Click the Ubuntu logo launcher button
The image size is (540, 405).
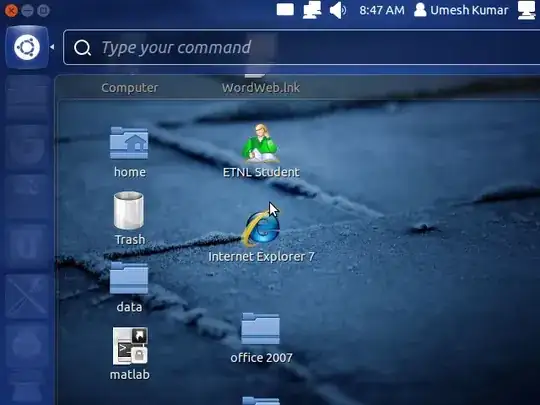pos(27,47)
